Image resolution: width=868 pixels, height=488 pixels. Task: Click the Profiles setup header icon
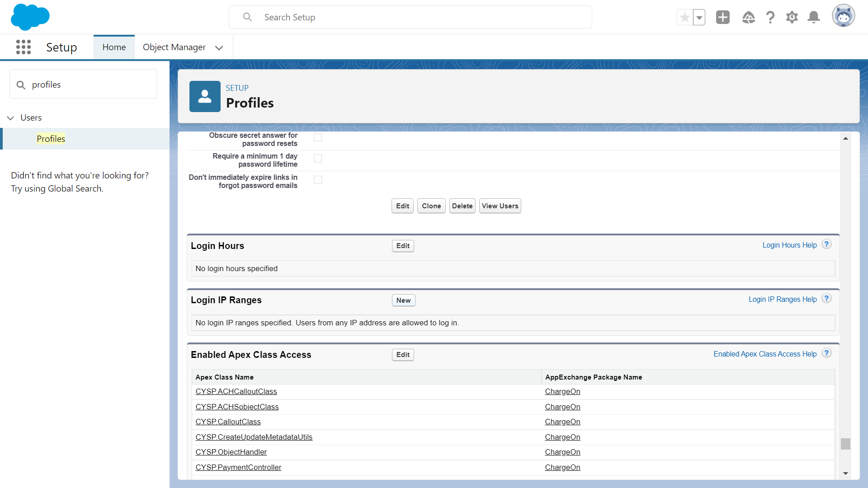click(x=205, y=96)
